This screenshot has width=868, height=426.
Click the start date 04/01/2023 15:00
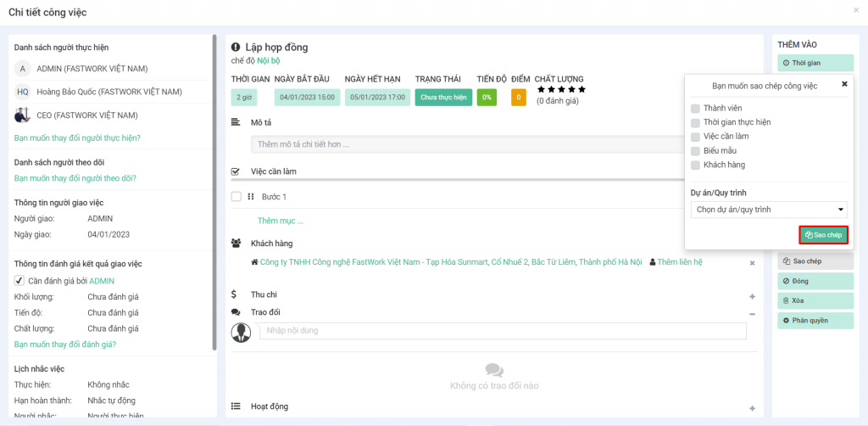coord(307,98)
